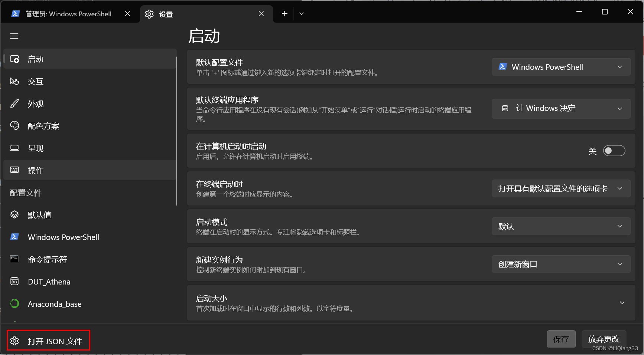This screenshot has height=355, width=644.
Task: Open the 操作 (Actions) settings page
Action: pos(36,170)
